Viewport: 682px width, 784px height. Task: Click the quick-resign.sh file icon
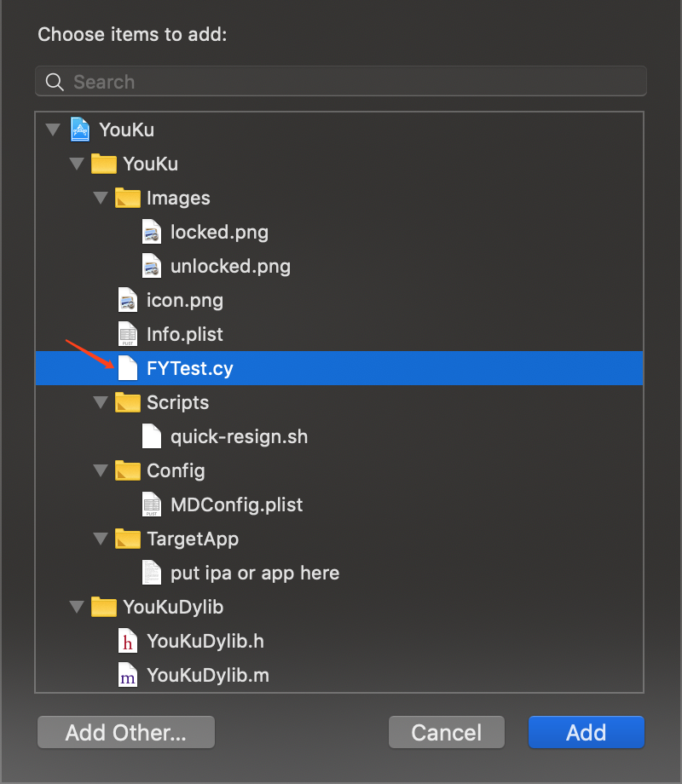point(152,436)
